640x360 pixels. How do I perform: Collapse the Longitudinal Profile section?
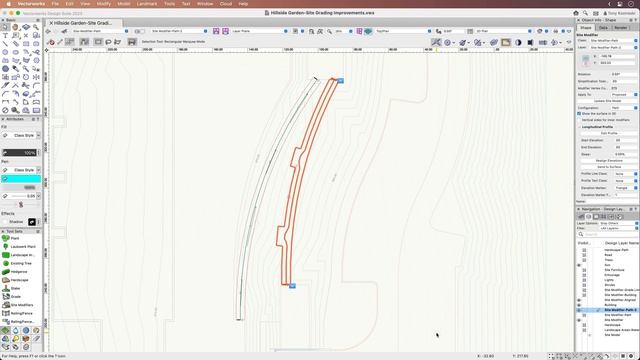(580, 127)
